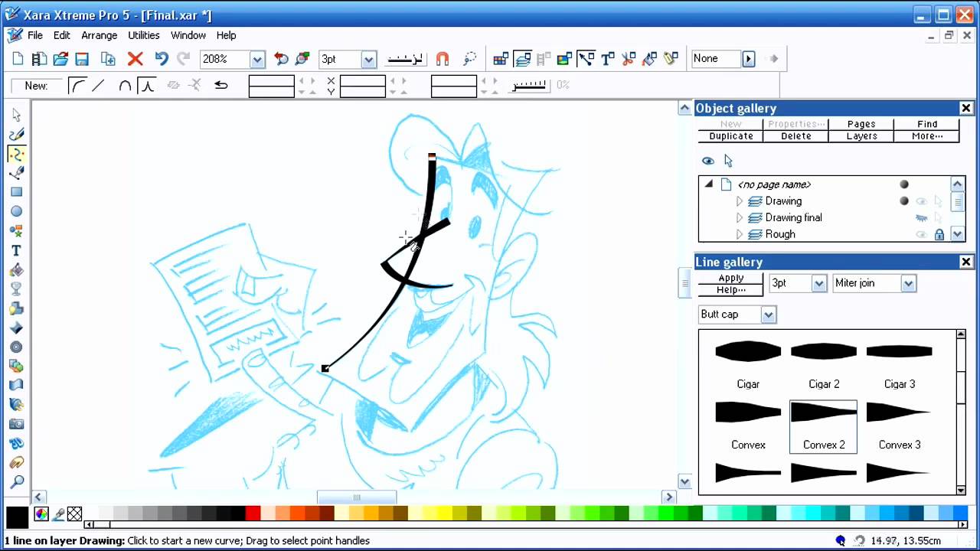Open the Arrange menu
Screen dimensions: 980x551
pyautogui.click(x=100, y=35)
